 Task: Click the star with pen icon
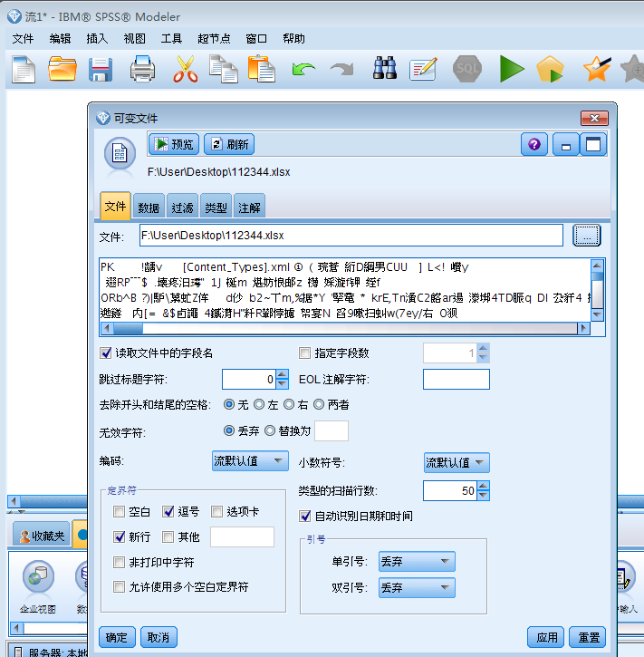(x=597, y=69)
